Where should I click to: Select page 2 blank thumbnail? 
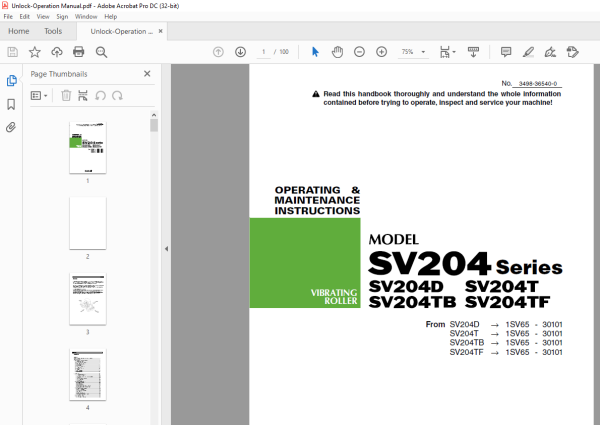[88, 223]
